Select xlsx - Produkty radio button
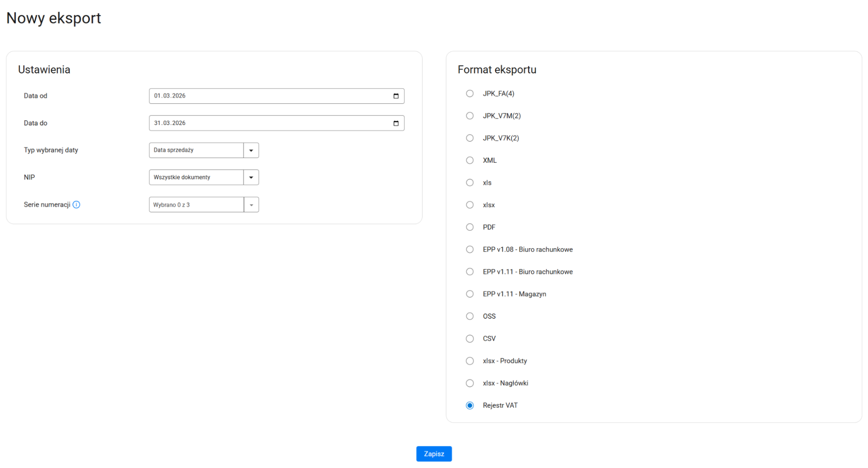This screenshot has height=468, width=868. point(470,361)
